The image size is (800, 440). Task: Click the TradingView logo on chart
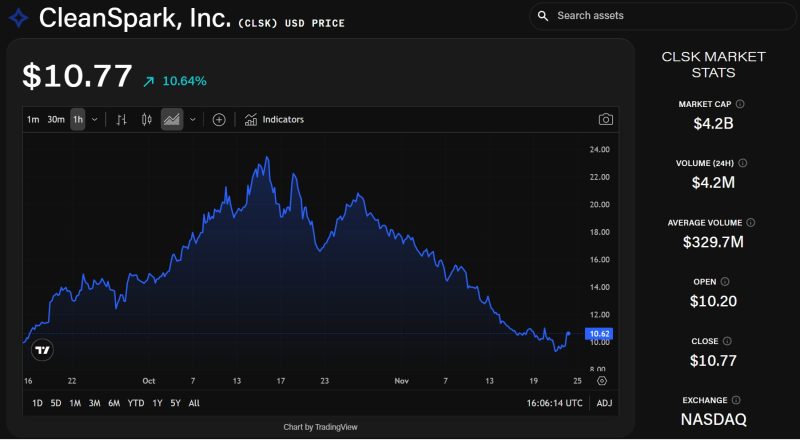coord(42,350)
